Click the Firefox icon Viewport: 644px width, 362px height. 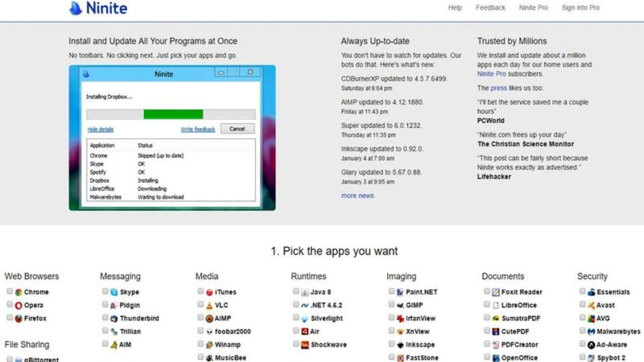(x=18, y=319)
